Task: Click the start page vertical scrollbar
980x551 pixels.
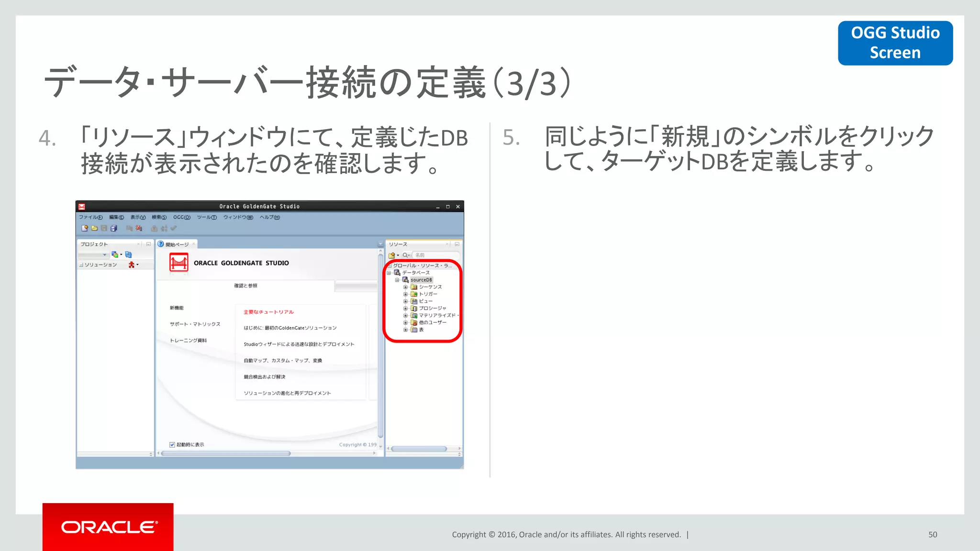Action: 381,346
